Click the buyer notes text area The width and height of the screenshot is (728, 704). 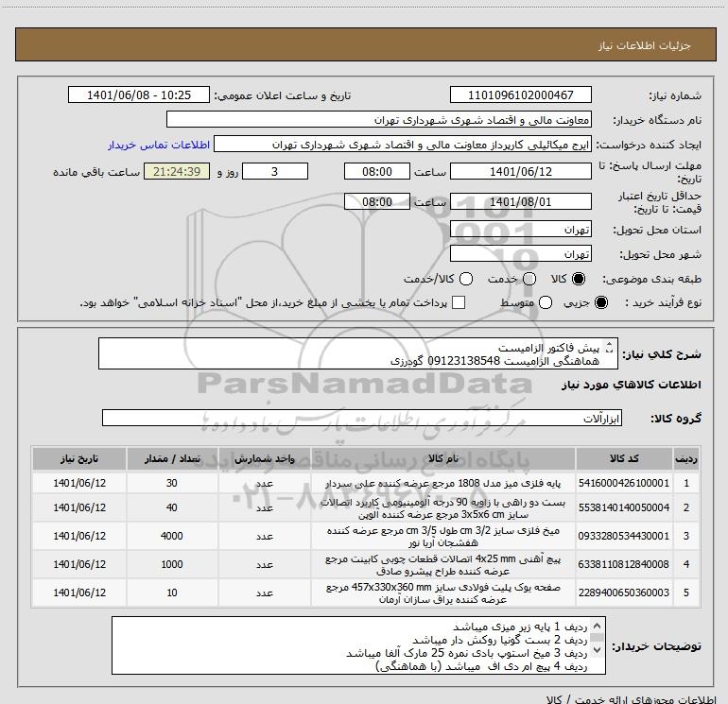coord(358,645)
